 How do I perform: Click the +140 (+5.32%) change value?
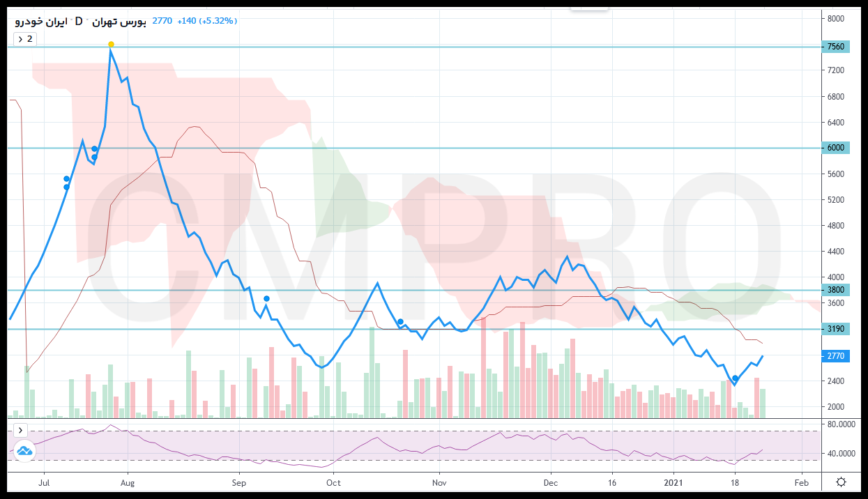207,21
